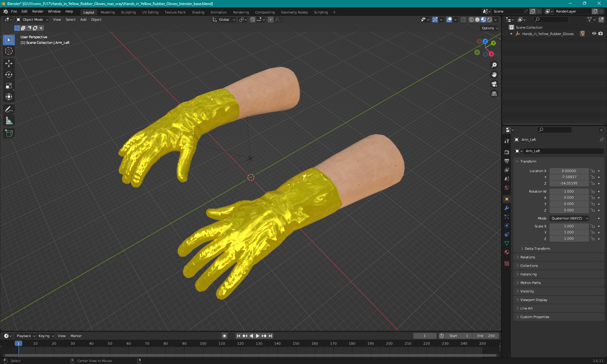Activate the Scale tool
This screenshot has width=607, height=364.
click(9, 86)
